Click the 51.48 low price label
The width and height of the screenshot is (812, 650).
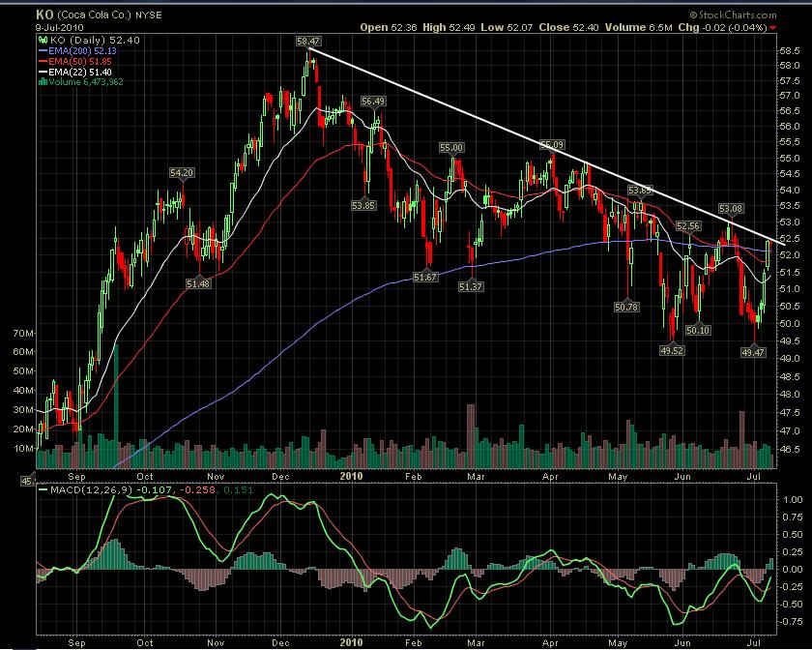198,283
